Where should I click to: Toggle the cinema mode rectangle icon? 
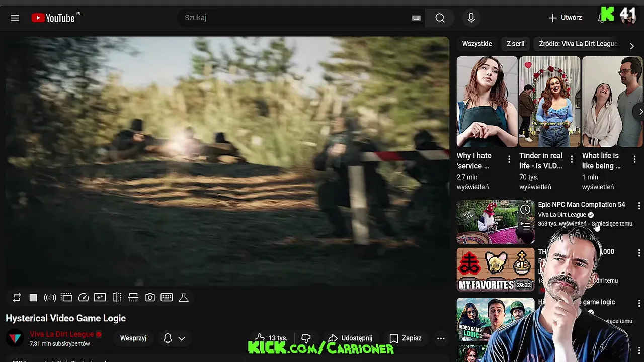[66, 298]
